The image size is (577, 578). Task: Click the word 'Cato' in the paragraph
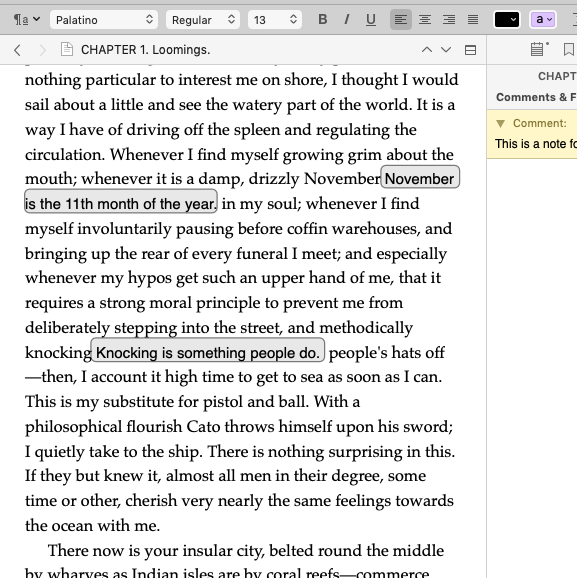(204, 426)
